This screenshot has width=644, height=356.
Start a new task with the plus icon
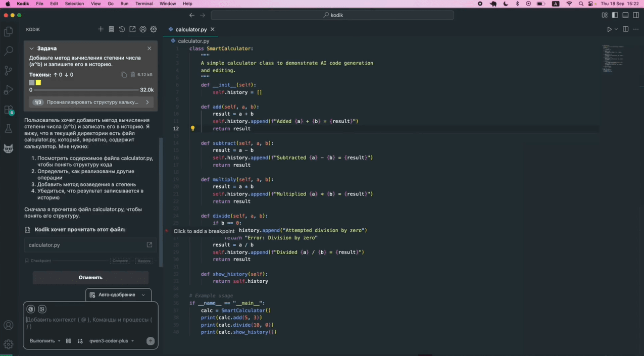[101, 29]
